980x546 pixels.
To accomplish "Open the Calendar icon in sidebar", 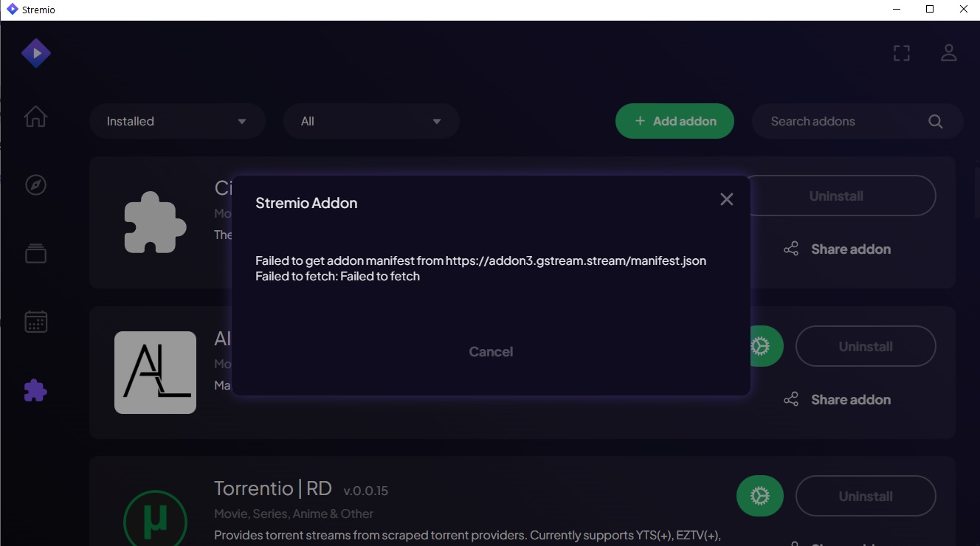I will [35, 321].
